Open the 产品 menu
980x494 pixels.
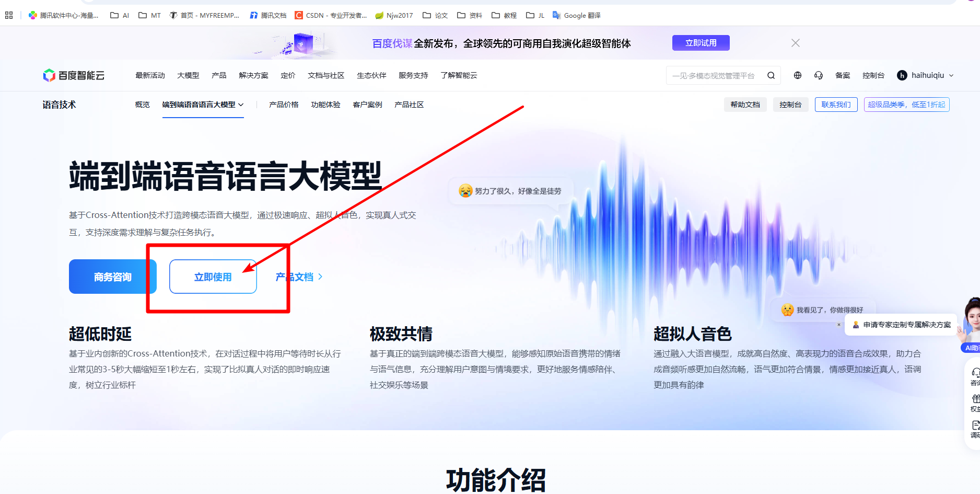(x=219, y=75)
